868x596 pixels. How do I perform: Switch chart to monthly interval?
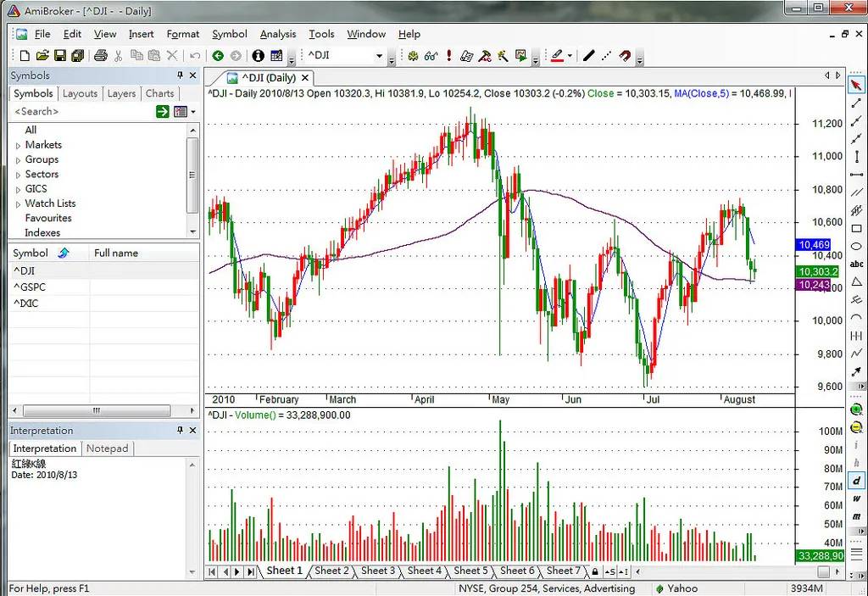click(x=857, y=515)
